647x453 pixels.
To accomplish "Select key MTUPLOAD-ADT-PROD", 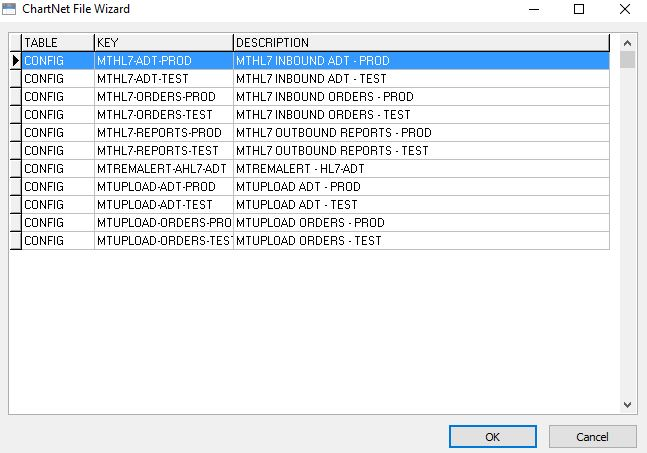I will pos(164,186).
